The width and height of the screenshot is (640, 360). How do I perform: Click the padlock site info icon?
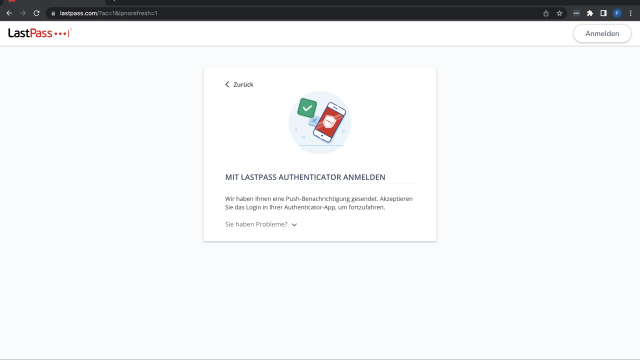(53, 13)
